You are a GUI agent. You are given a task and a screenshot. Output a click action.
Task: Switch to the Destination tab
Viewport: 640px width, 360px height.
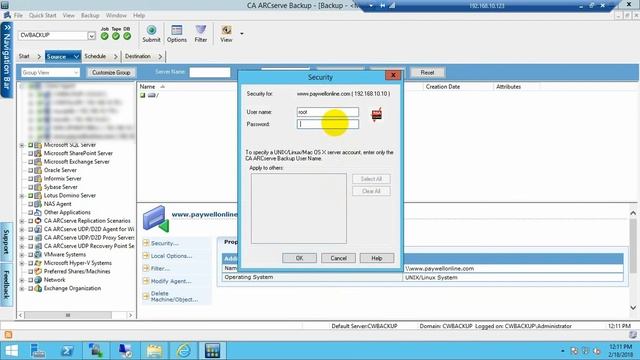[138, 56]
